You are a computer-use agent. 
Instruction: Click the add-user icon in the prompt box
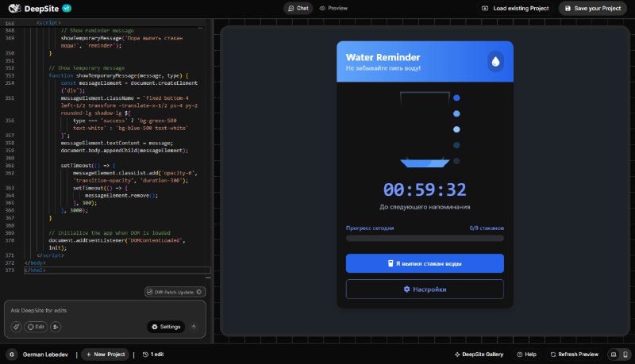[56, 327]
